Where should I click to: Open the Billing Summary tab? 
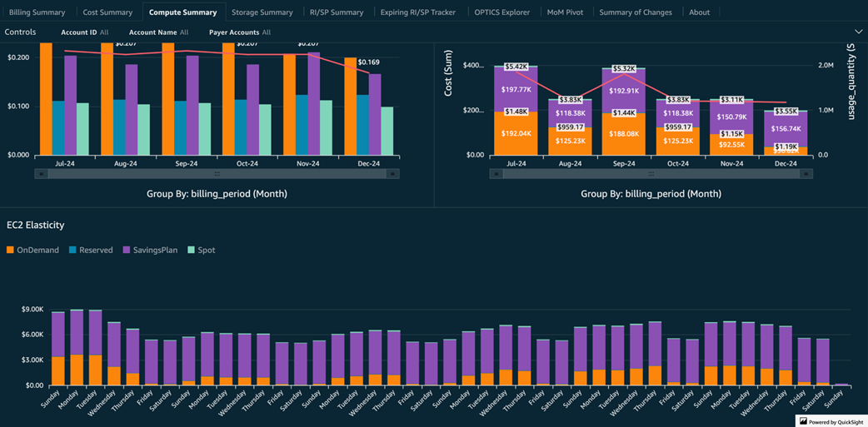pyautogui.click(x=37, y=12)
